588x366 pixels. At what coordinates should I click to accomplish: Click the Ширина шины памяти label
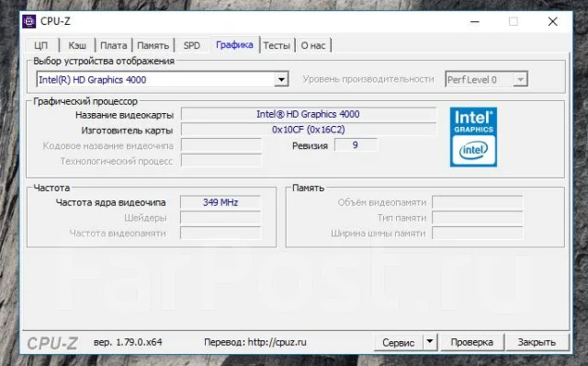click(379, 234)
